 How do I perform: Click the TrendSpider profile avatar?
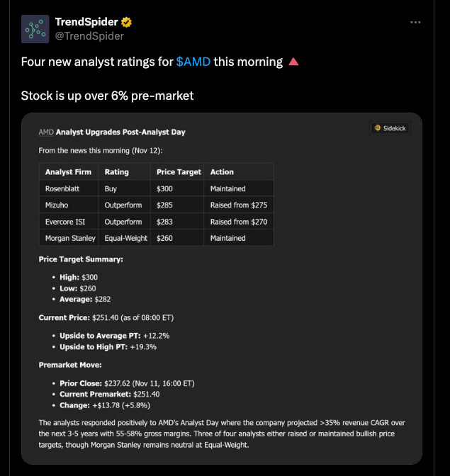coord(35,29)
